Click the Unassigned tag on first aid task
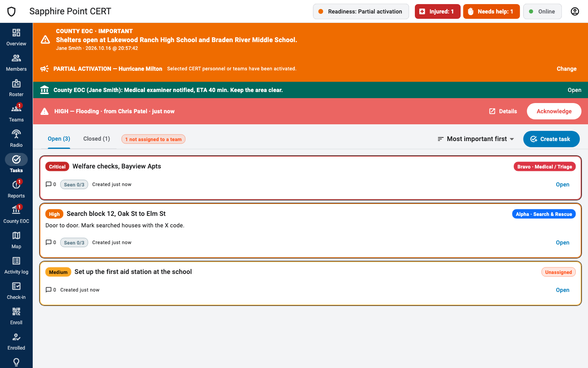Screen dimensions: 588x368 [558, 272]
